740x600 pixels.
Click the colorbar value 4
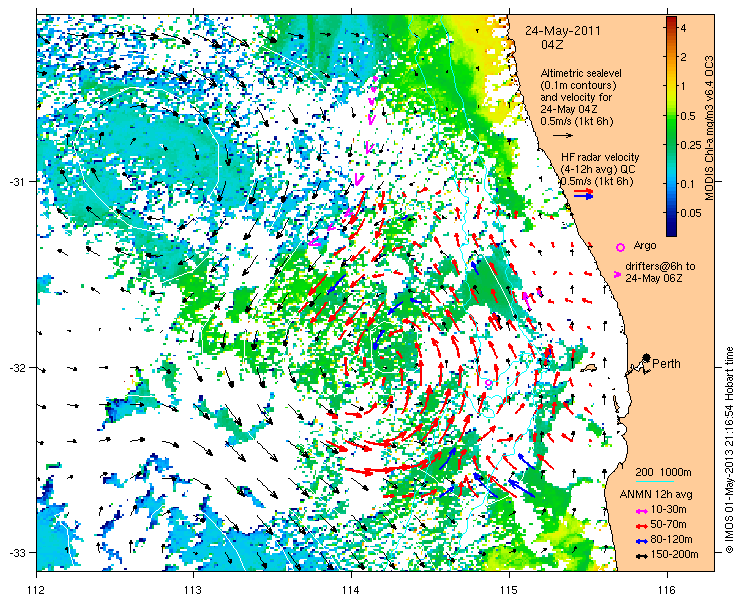click(x=683, y=28)
